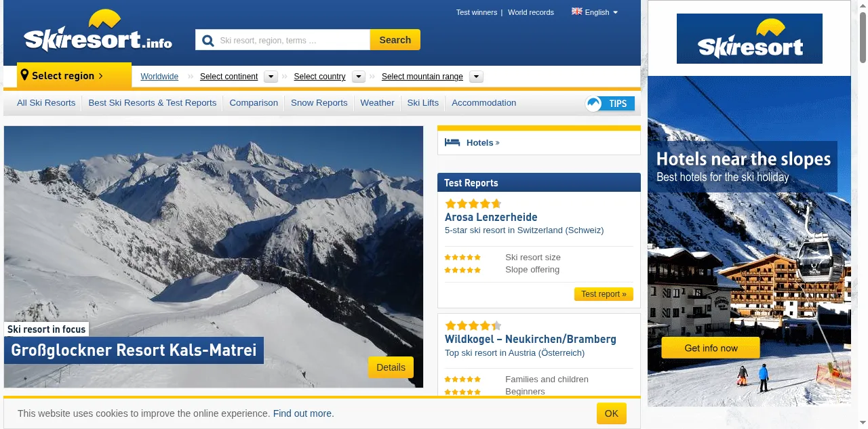Click the yellow Search button
The height and width of the screenshot is (429, 868).
[395, 40]
